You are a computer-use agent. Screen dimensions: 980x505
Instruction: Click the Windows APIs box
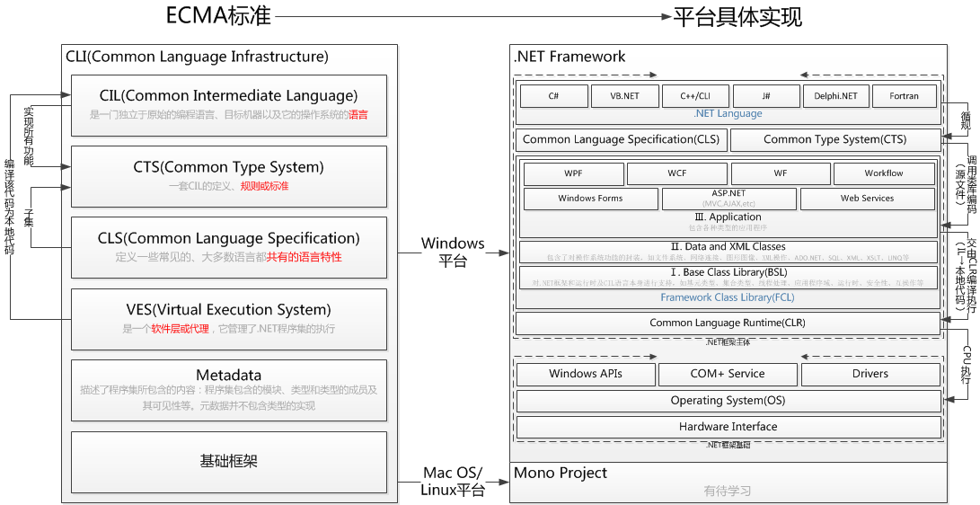tap(586, 374)
